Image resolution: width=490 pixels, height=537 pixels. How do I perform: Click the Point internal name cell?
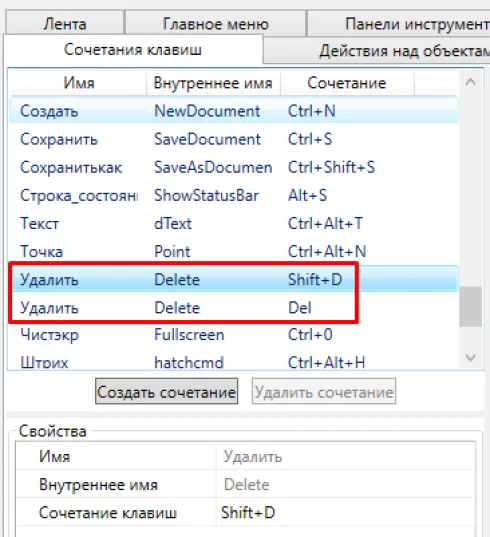coord(172,252)
